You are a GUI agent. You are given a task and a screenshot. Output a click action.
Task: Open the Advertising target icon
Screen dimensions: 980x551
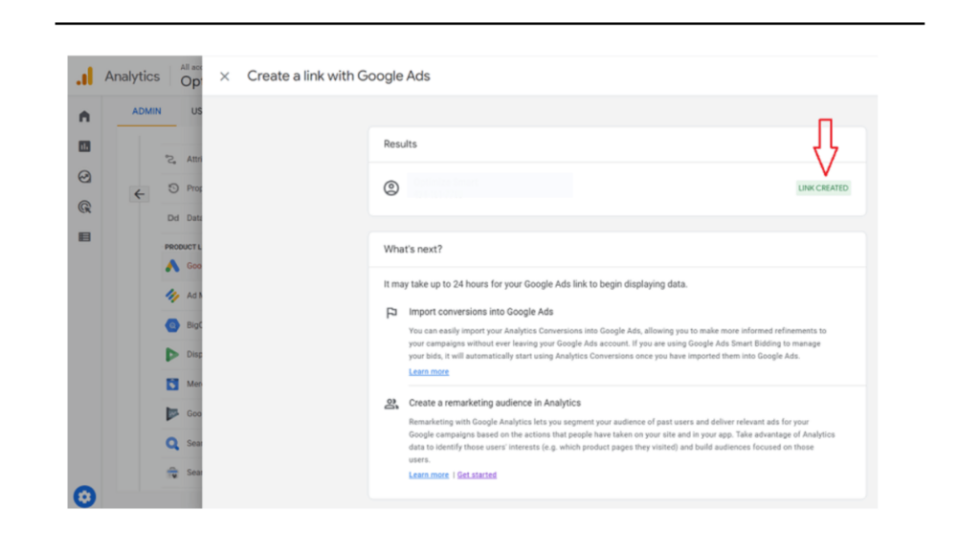[x=84, y=207]
